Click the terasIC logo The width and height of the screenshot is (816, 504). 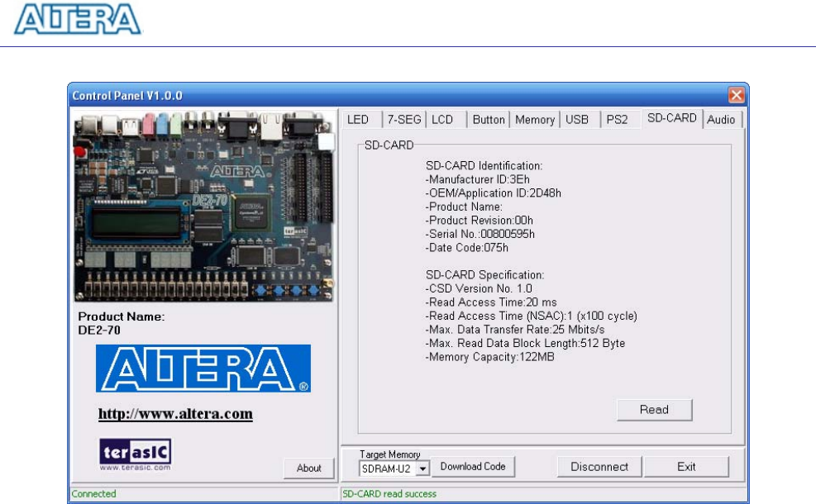click(x=136, y=451)
